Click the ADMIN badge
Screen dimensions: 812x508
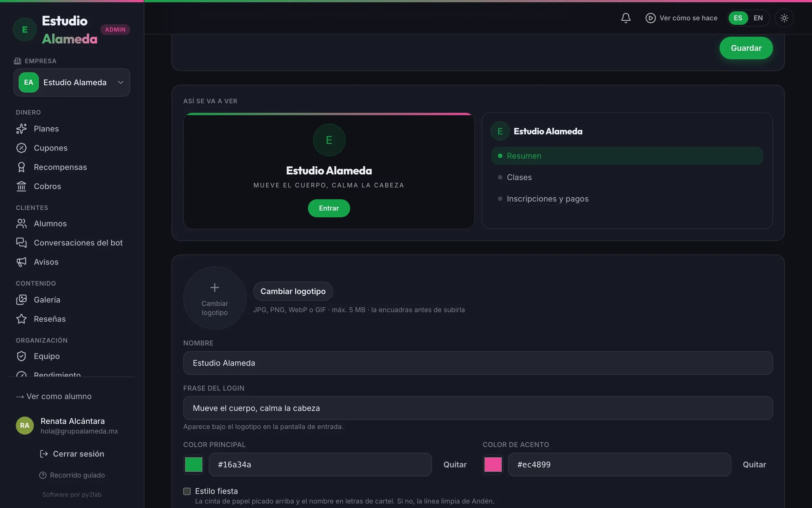115,29
